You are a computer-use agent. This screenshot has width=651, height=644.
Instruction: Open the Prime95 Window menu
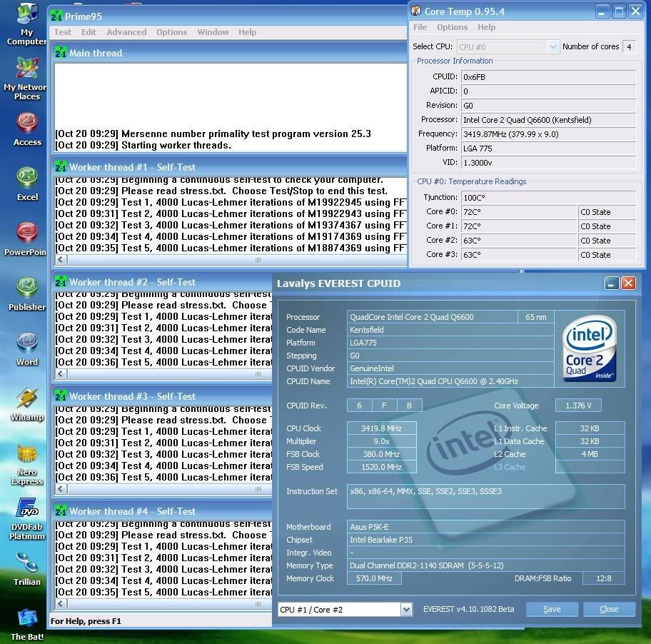point(213,32)
